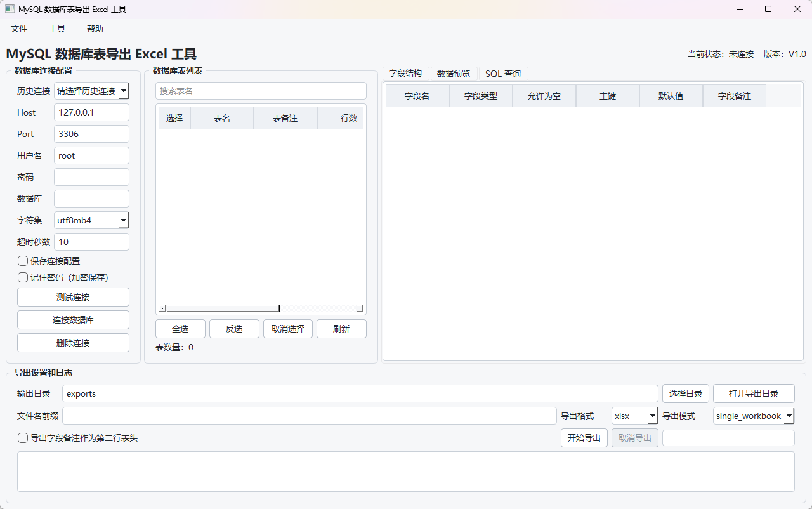Focus the Port input field
The image size is (812, 509).
click(91, 134)
